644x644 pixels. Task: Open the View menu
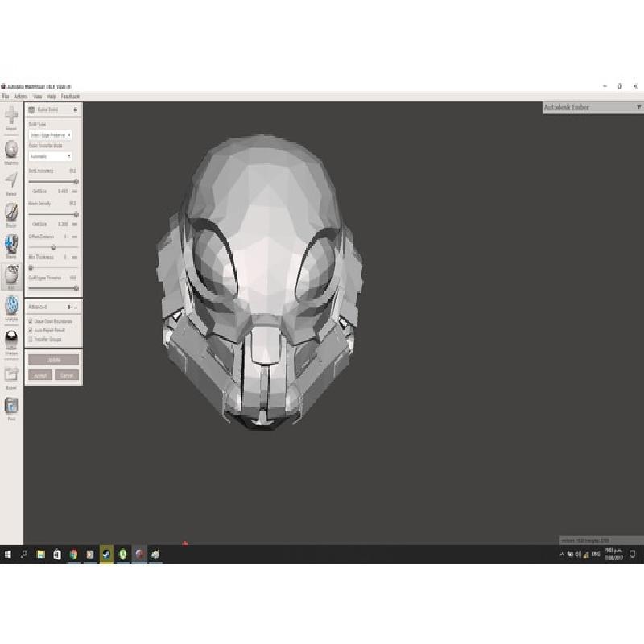tap(38, 97)
